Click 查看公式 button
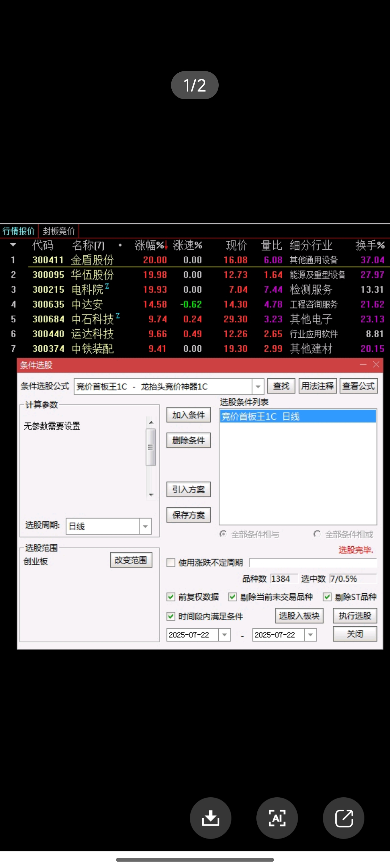 358,386
